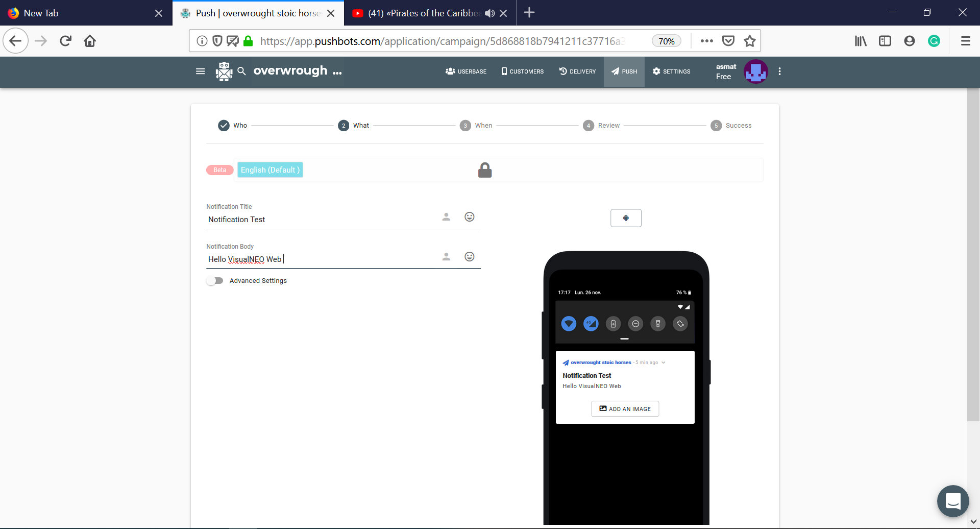Select the Android platform preview button

point(626,218)
